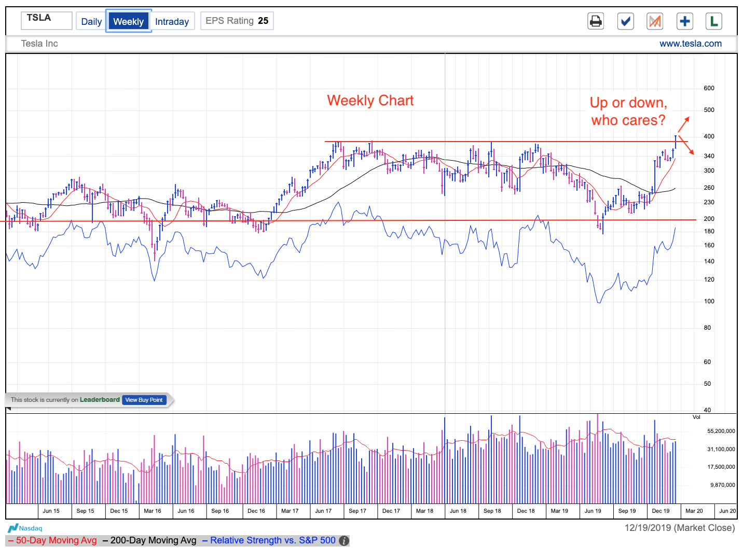743x560 pixels.
Task: Click the 9,870,000 volume axis label
Action: pyautogui.click(x=722, y=485)
